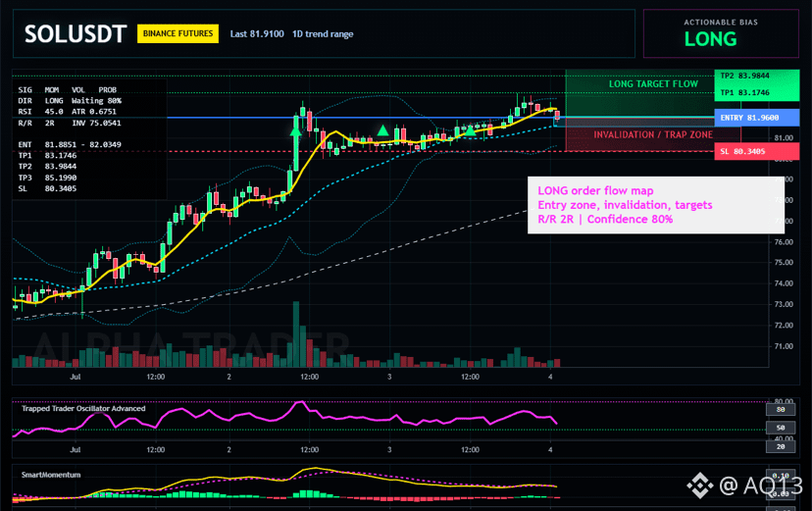Click the 20 level tag on oscillator
The width and height of the screenshot is (812, 511).
pos(781,446)
